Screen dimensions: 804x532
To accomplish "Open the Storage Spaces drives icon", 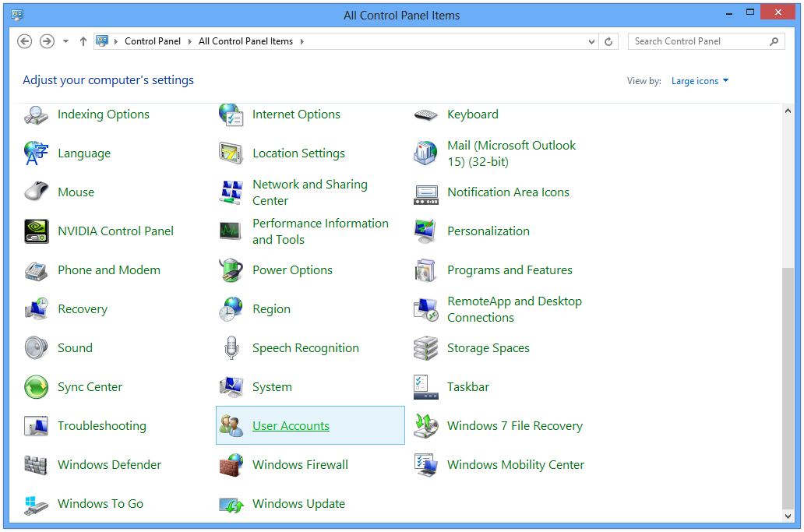I will (x=426, y=348).
